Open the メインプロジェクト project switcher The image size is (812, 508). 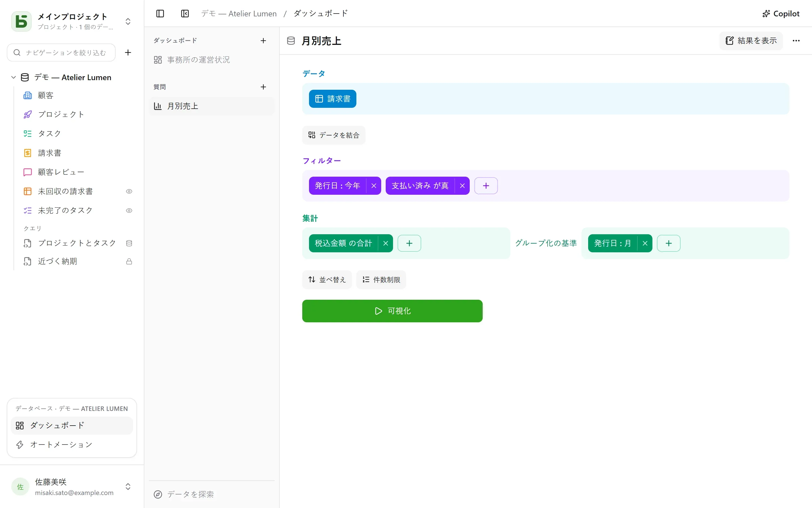(72, 21)
